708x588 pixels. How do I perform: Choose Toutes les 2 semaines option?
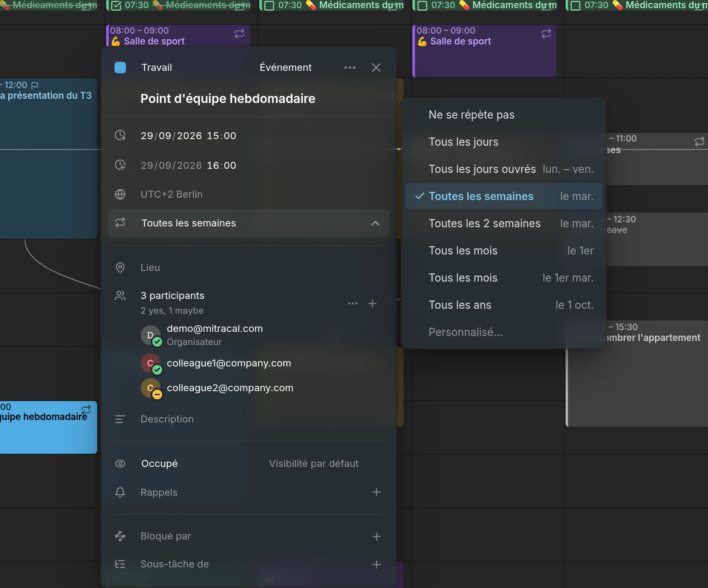click(x=504, y=223)
